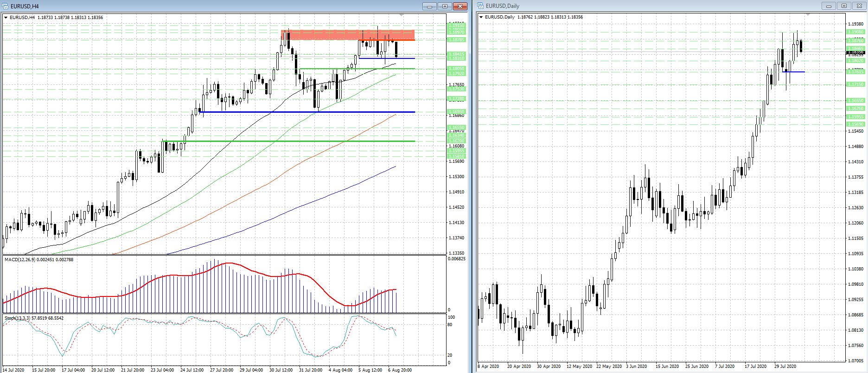The image size is (868, 373).
Task: Click the chart shift marker on Daily chart
Action: point(808,15)
